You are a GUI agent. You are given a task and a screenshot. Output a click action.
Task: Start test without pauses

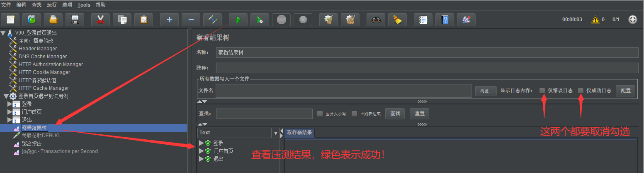(260, 20)
